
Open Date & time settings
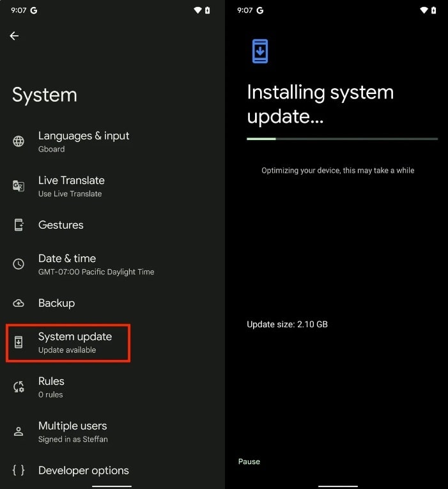coord(112,265)
